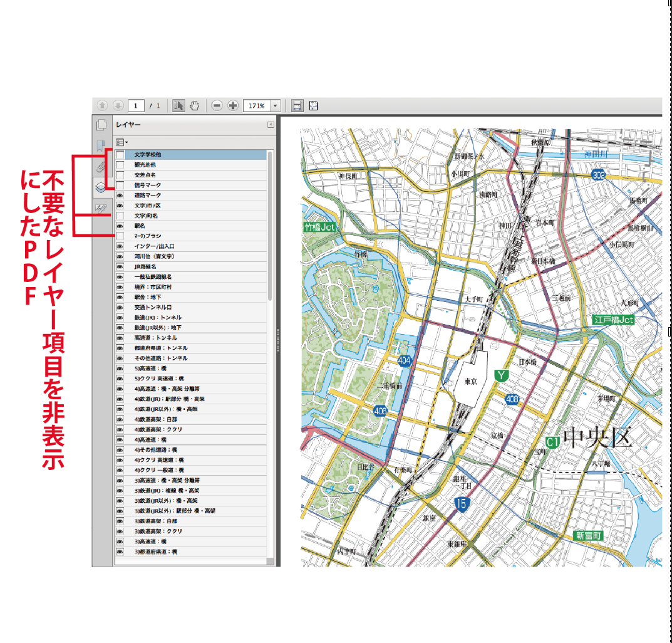
Task: Show the 交差点名 layer
Action: pos(120,175)
